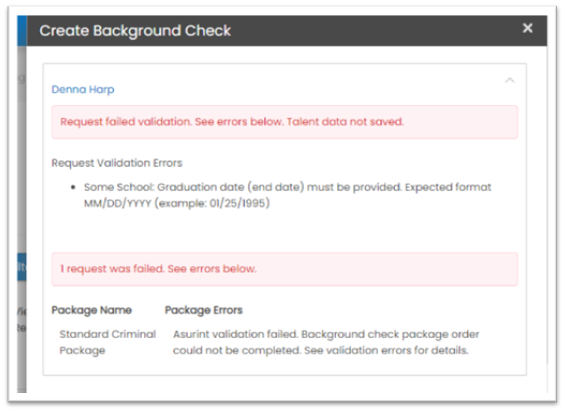Image resolution: width=565 pixels, height=412 pixels.
Task: Click the Package Errors column header
Action: tap(204, 310)
